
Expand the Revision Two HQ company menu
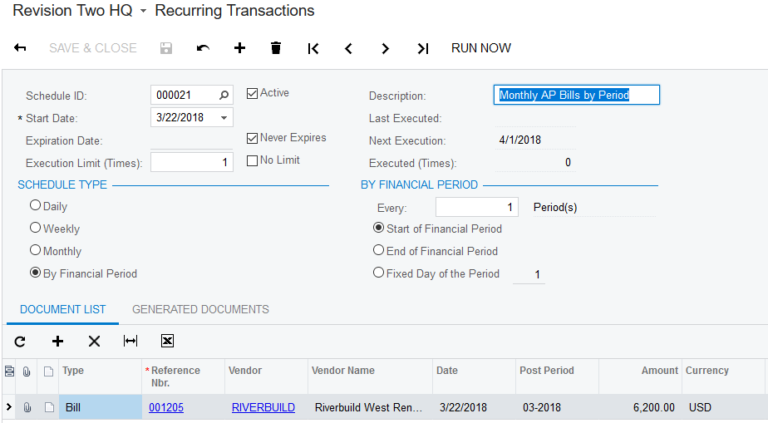click(143, 12)
